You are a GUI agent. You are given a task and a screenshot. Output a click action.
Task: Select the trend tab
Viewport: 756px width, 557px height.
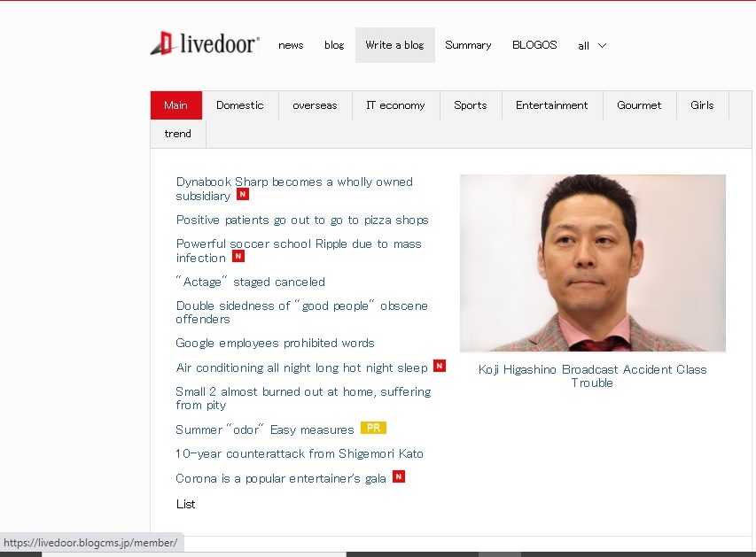[178, 134]
